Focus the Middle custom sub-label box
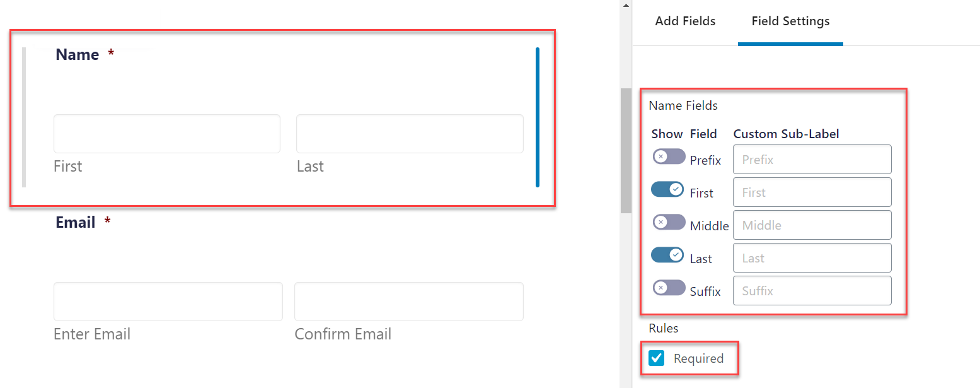The width and height of the screenshot is (980, 388). point(812,225)
